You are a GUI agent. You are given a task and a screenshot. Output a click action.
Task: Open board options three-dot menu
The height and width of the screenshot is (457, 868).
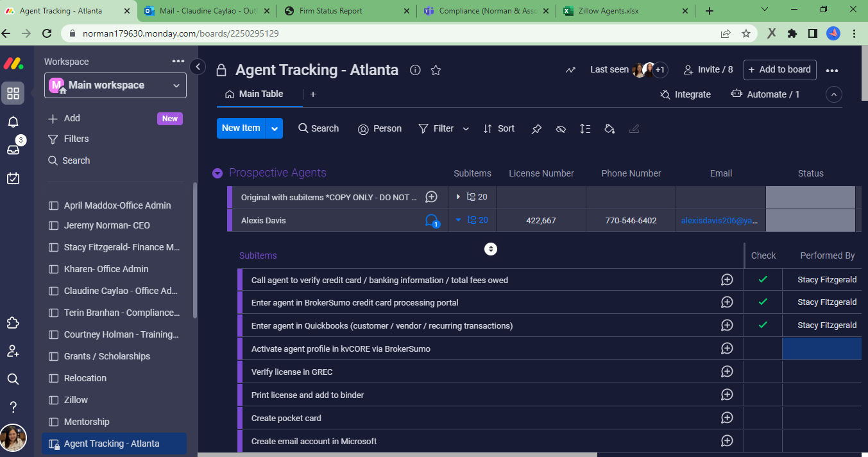tap(832, 71)
